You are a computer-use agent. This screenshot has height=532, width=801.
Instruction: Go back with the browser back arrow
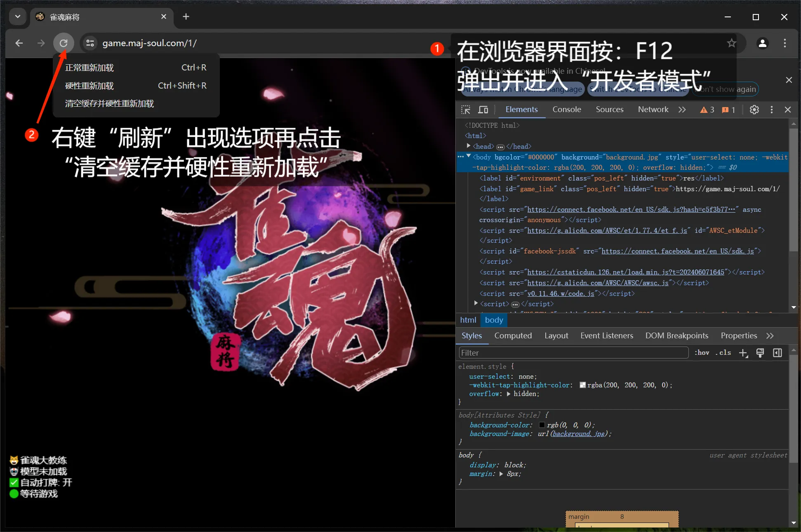19,43
